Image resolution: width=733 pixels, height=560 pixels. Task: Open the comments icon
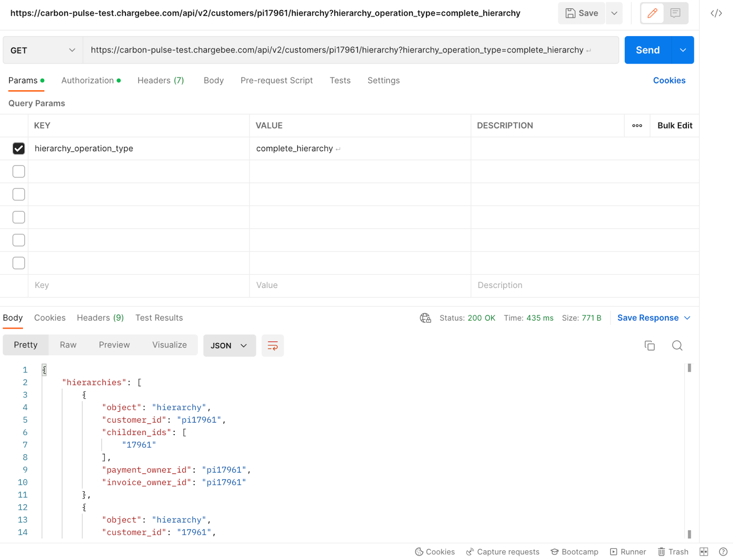click(675, 13)
